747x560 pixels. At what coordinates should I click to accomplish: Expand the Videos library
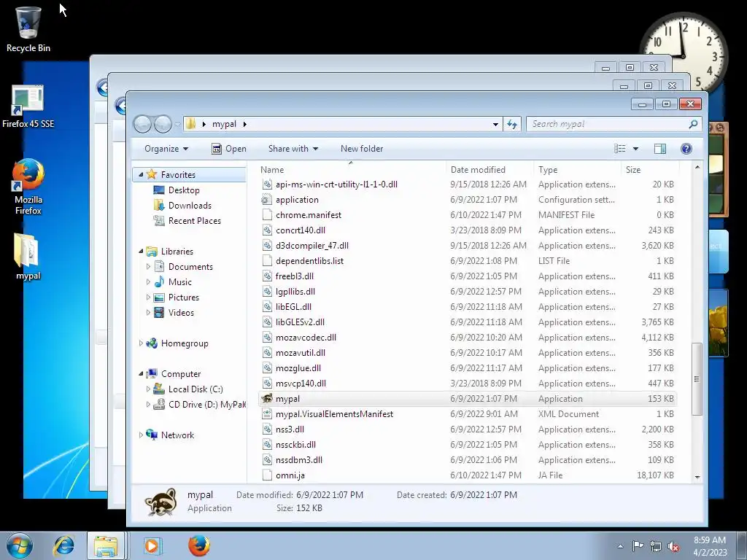(x=148, y=312)
